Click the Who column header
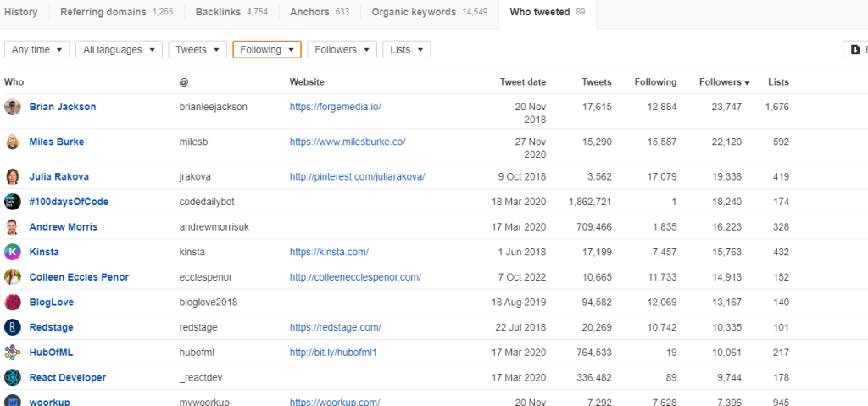Viewport: 868px width, 406px height. point(14,82)
